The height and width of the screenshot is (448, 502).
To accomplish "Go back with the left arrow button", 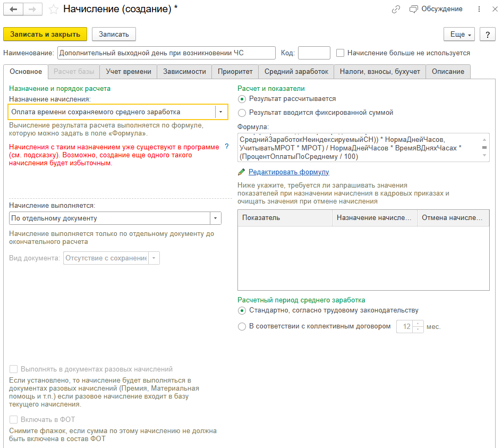I will (x=13, y=9).
